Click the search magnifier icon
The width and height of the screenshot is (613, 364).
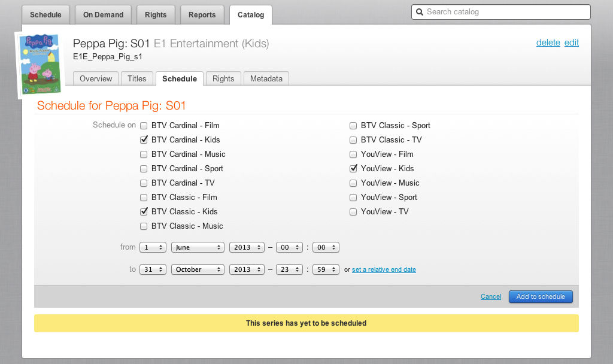420,12
